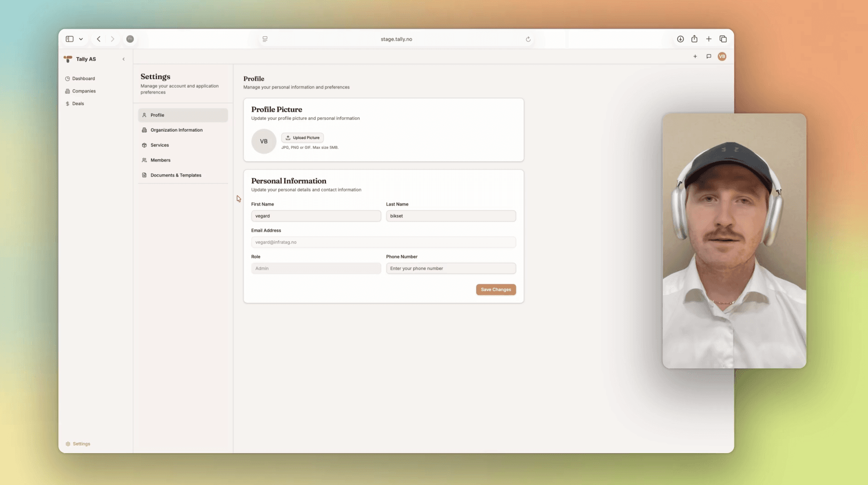Screen dimensions: 868x485
Task: Click the Last Name field containing bikset
Action: (x=451, y=216)
